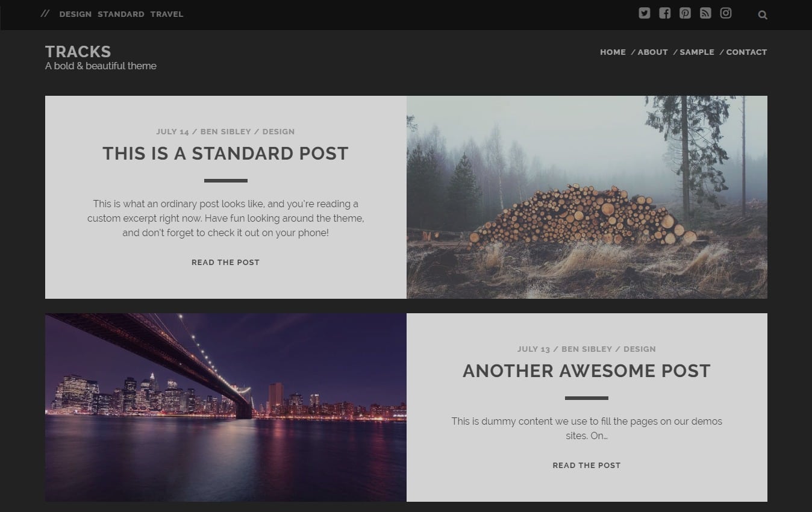
Task: Click READ THE POST under standard post
Action: [225, 262]
